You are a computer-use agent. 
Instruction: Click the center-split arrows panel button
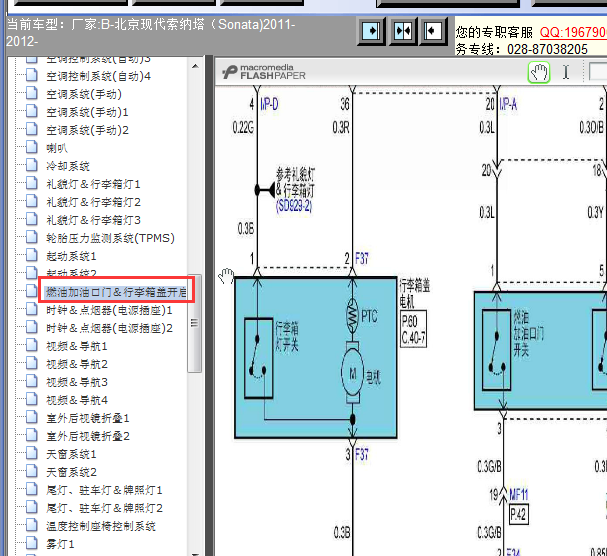tap(403, 31)
